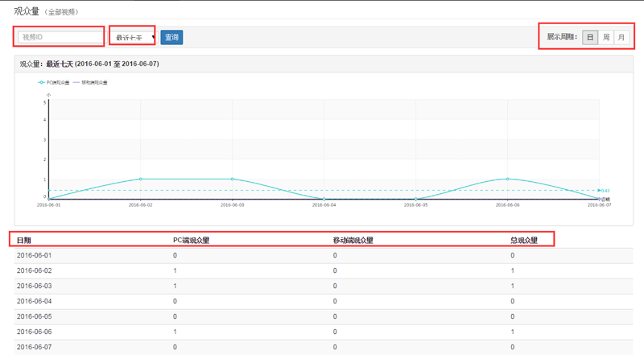The image size is (644, 363).
Task: Select the 日 display period toggle
Action: pyautogui.click(x=590, y=37)
